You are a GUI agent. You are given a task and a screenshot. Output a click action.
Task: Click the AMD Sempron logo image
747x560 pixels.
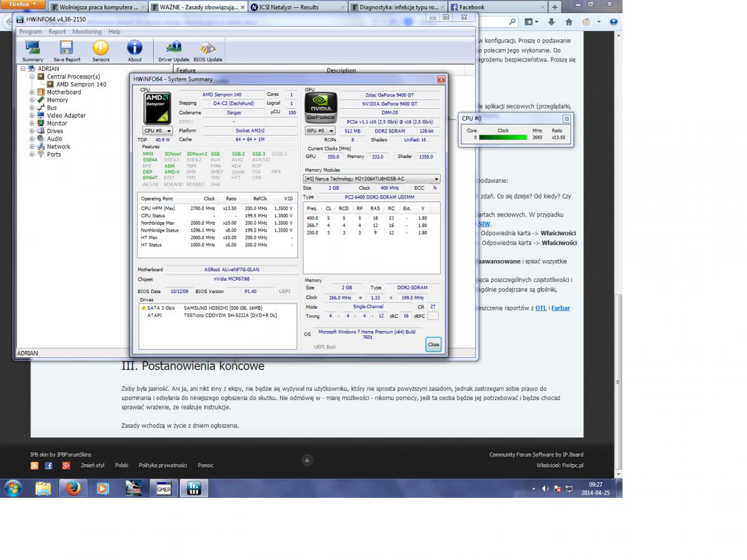158,108
